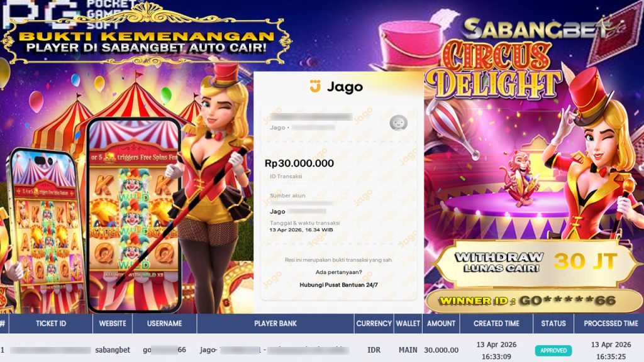Image resolution: width=644 pixels, height=362 pixels.
Task: Click the green APPROVED status badge
Action: [x=553, y=351]
